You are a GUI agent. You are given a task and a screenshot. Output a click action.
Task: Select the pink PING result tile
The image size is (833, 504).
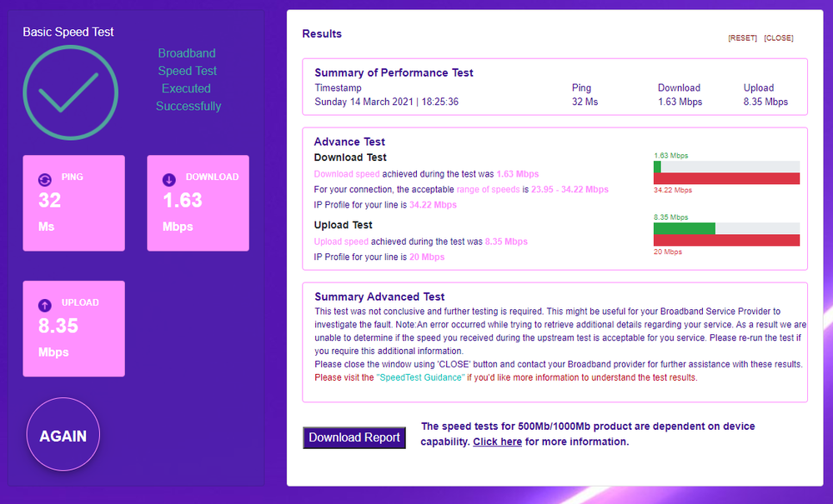coord(73,203)
